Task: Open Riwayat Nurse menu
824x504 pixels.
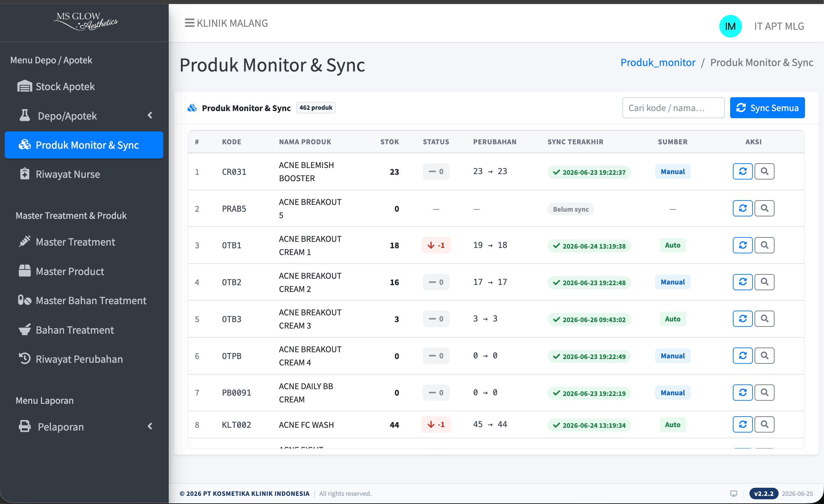Action: point(84,174)
